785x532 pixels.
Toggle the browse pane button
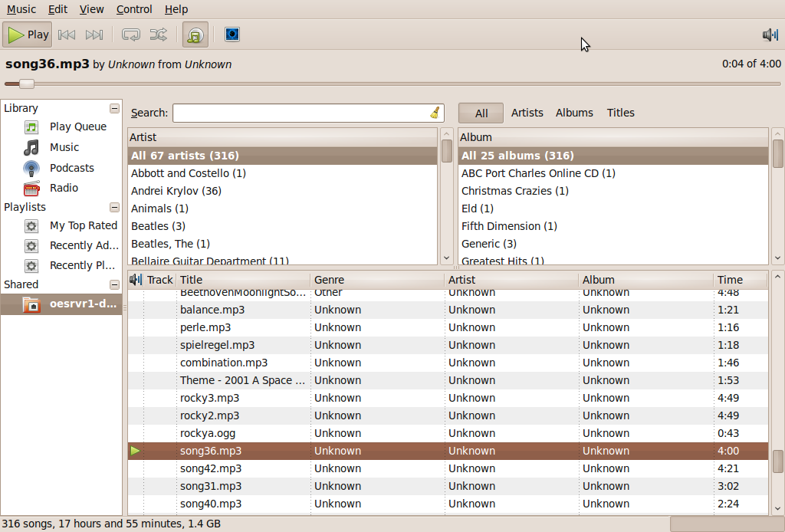[x=195, y=34]
